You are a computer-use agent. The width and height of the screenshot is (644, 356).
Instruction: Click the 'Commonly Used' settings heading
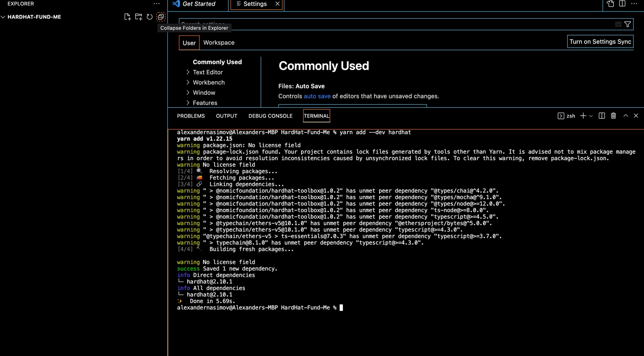[x=324, y=66]
